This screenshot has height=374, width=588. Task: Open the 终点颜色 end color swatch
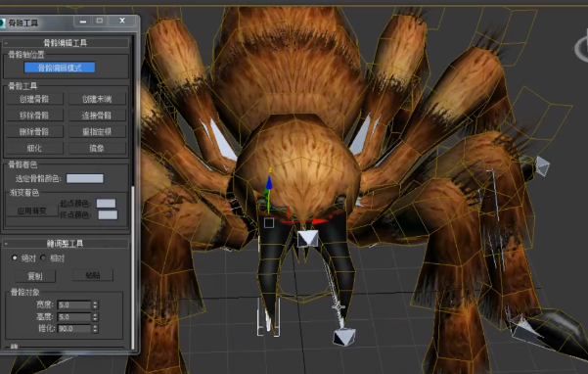[x=108, y=215]
